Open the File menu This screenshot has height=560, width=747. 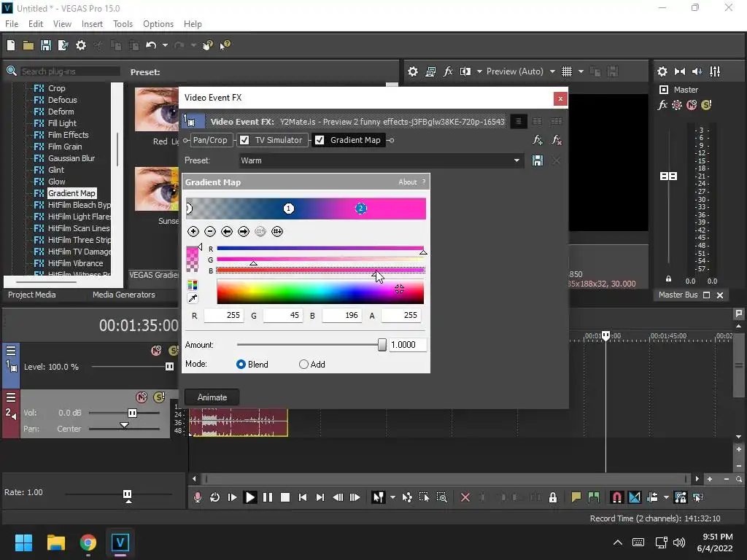point(12,24)
